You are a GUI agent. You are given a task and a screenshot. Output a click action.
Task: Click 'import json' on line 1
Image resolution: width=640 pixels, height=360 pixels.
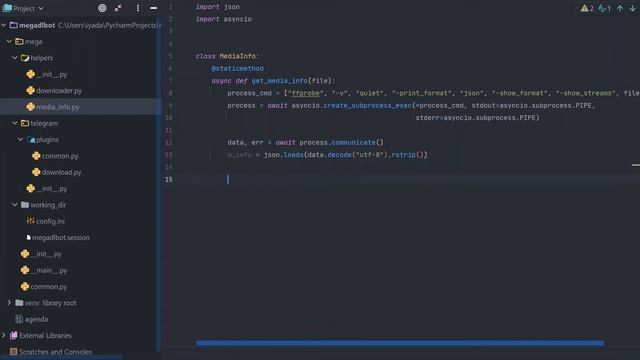point(218,7)
